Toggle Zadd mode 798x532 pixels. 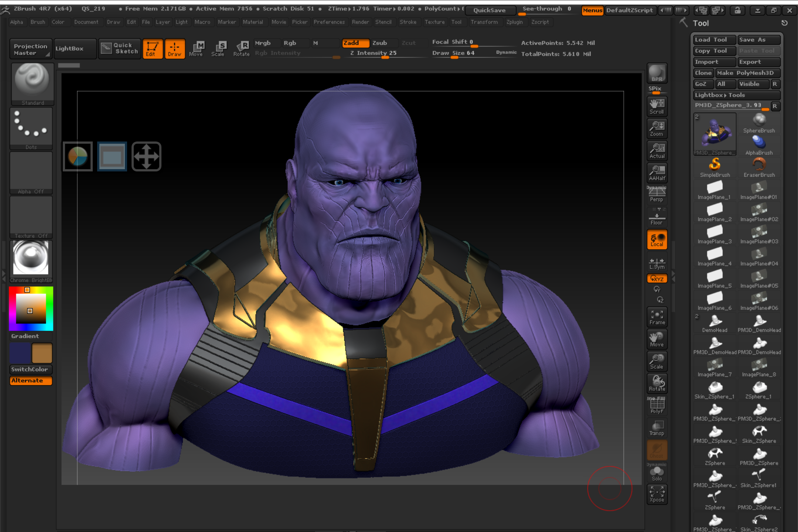click(x=355, y=43)
